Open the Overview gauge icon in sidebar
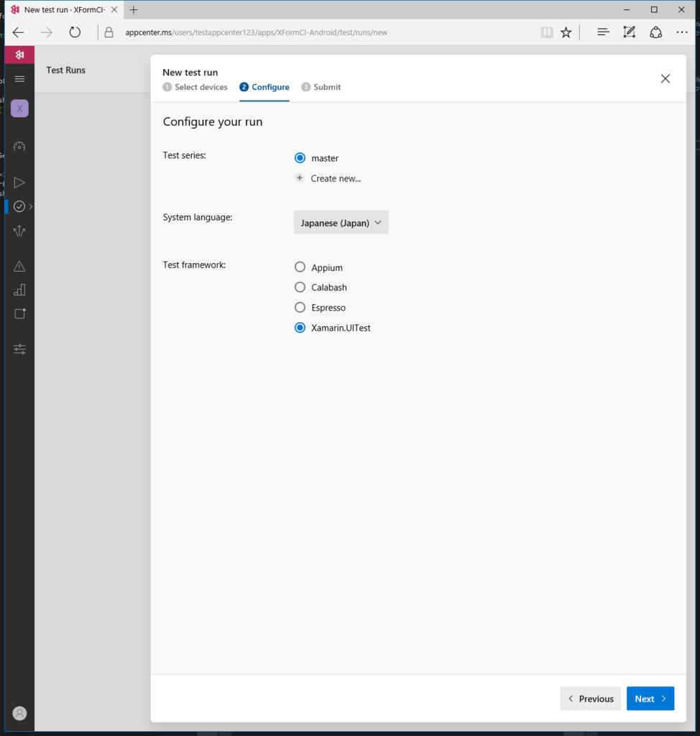This screenshot has width=700, height=736. pos(19,147)
